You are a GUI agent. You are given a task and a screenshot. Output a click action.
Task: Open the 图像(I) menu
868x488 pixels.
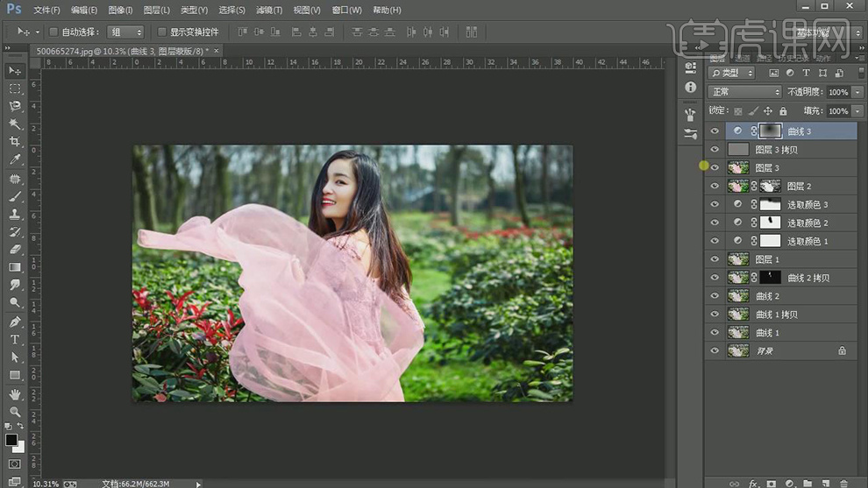[x=120, y=10]
